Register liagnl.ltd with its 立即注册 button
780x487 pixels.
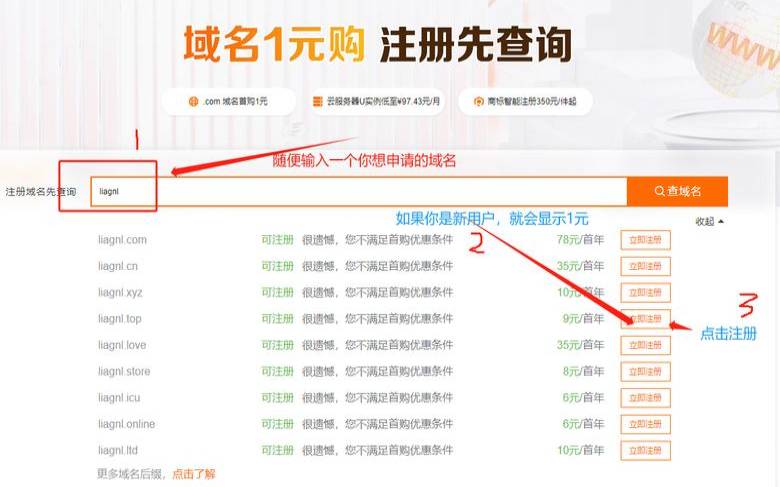pyautogui.click(x=645, y=451)
